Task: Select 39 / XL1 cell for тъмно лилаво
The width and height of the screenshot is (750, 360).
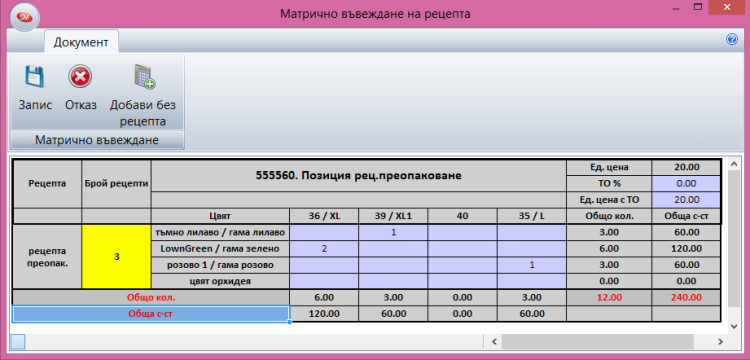Action: 393,232
